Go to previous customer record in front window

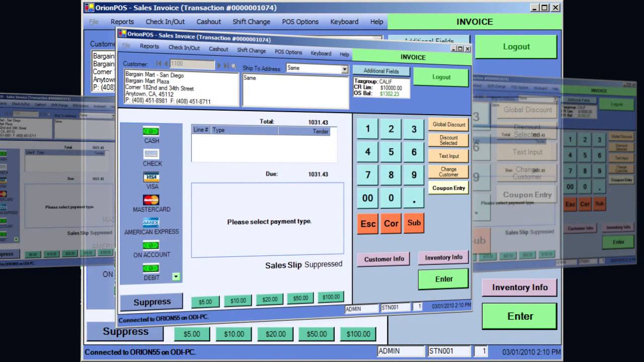coord(166,63)
